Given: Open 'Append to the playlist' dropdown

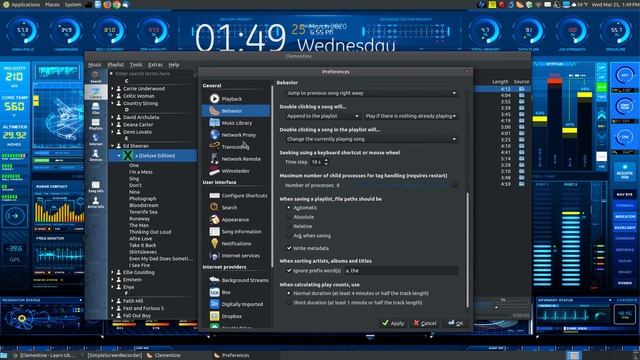Looking at the screenshot, I should 322,116.
